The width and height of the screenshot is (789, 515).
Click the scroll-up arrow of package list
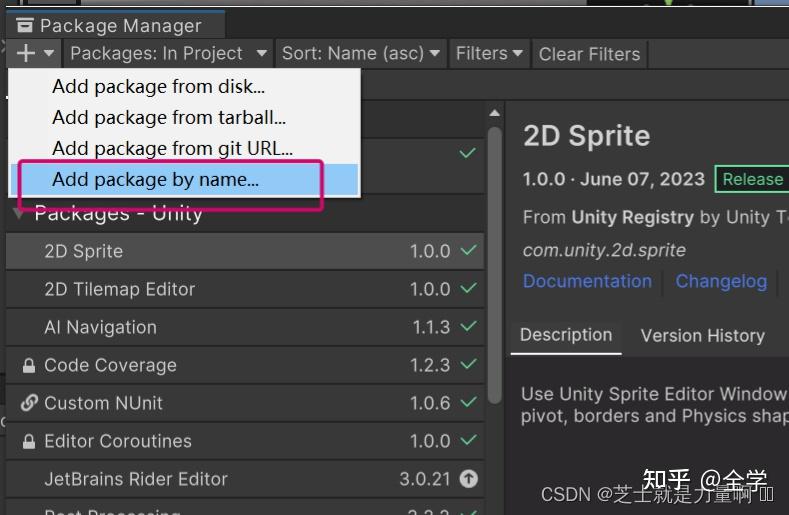coord(495,113)
